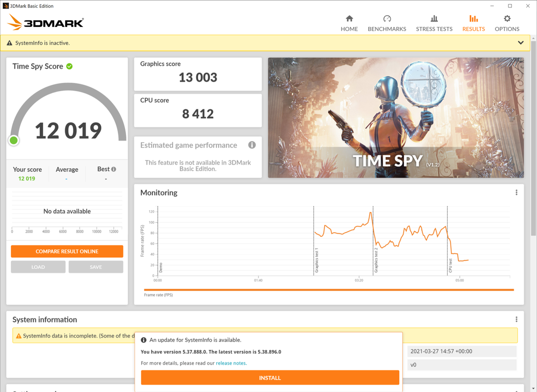Click the orange frame rate timeline bar
The width and height of the screenshot is (537, 392).
click(x=329, y=290)
